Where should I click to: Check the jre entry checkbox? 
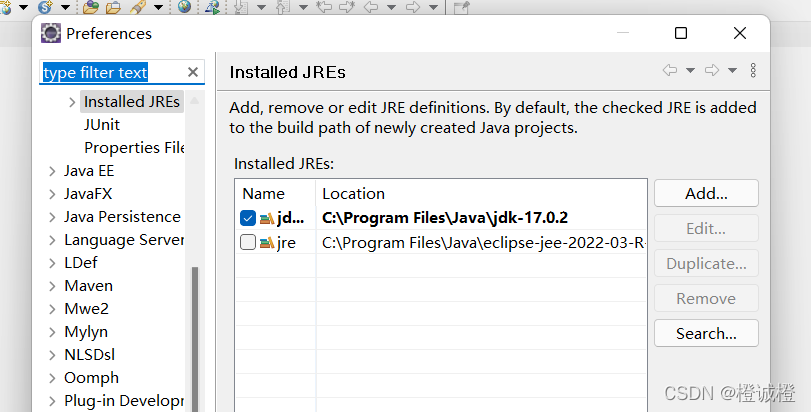(x=248, y=242)
